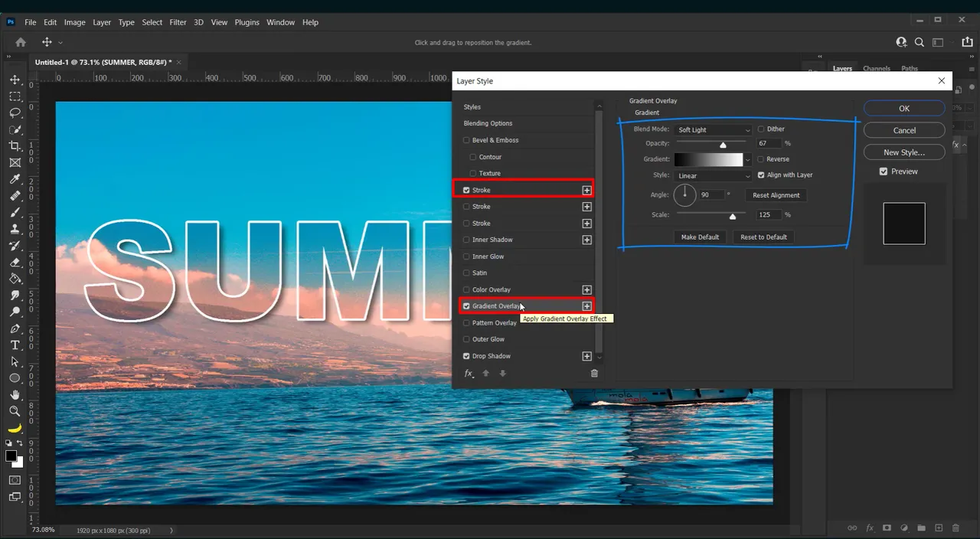980x539 pixels.
Task: Select the Zoom tool
Action: pyautogui.click(x=15, y=411)
